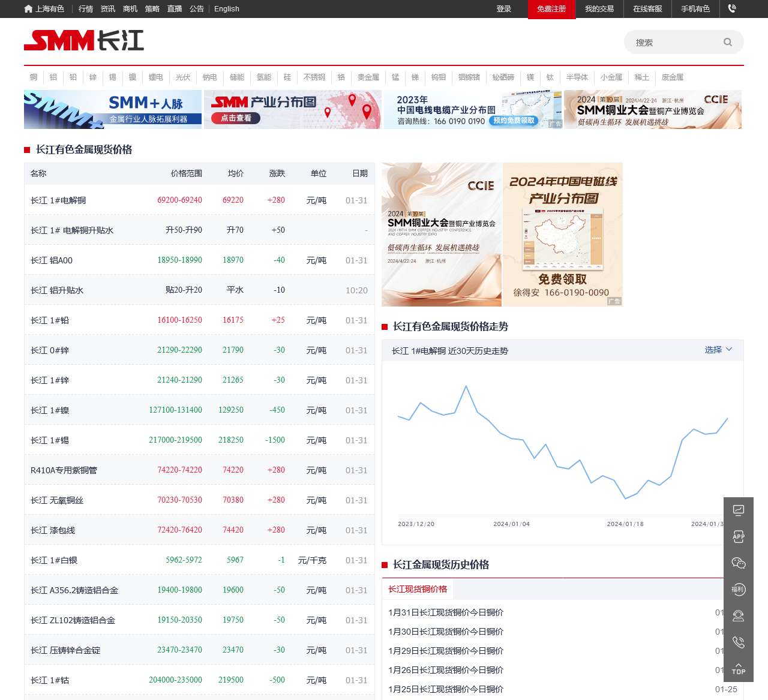
Task: Select the 贵金属 category
Action: tap(368, 77)
